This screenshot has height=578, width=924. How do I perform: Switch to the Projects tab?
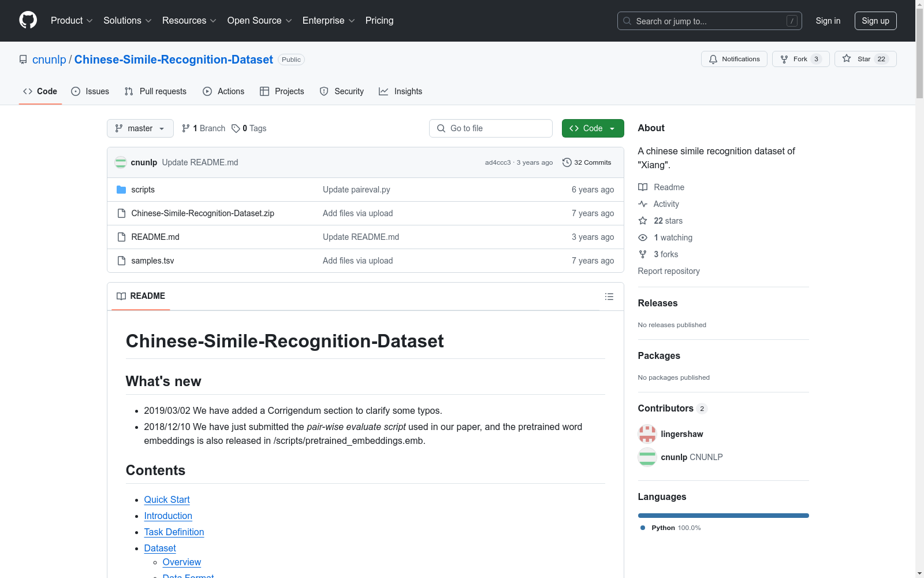pos(282,91)
